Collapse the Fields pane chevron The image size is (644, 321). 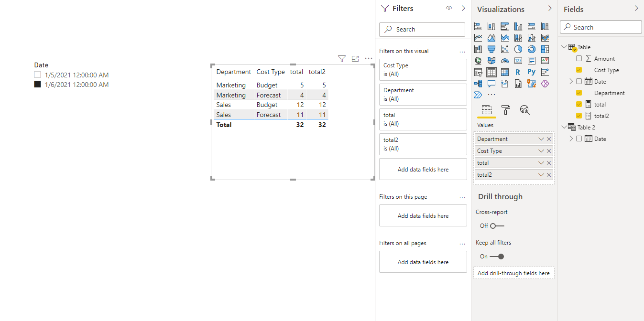[636, 8]
